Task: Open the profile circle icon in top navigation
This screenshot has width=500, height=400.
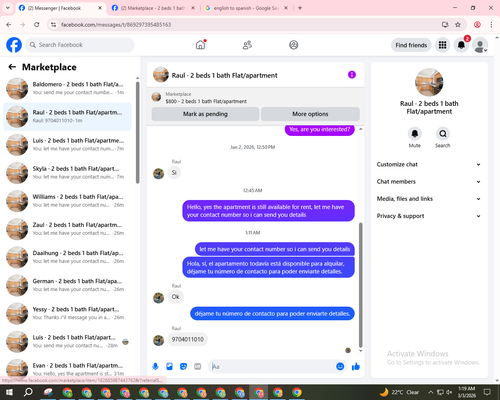Action: tap(293, 45)
